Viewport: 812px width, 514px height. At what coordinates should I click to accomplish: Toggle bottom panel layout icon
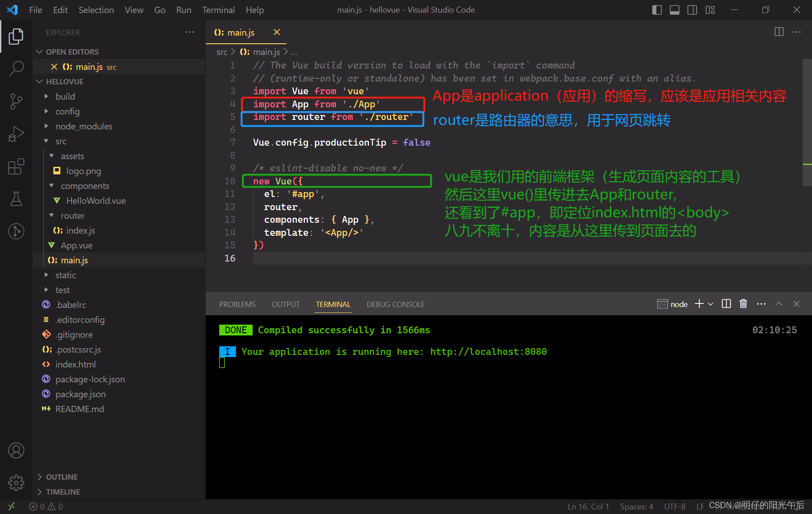[675, 10]
